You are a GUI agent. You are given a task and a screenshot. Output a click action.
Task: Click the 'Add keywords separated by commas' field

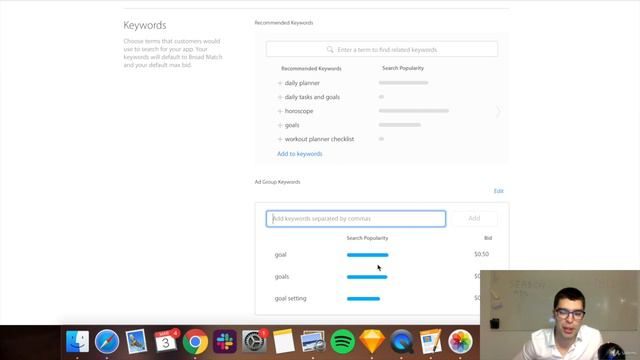pos(356,218)
